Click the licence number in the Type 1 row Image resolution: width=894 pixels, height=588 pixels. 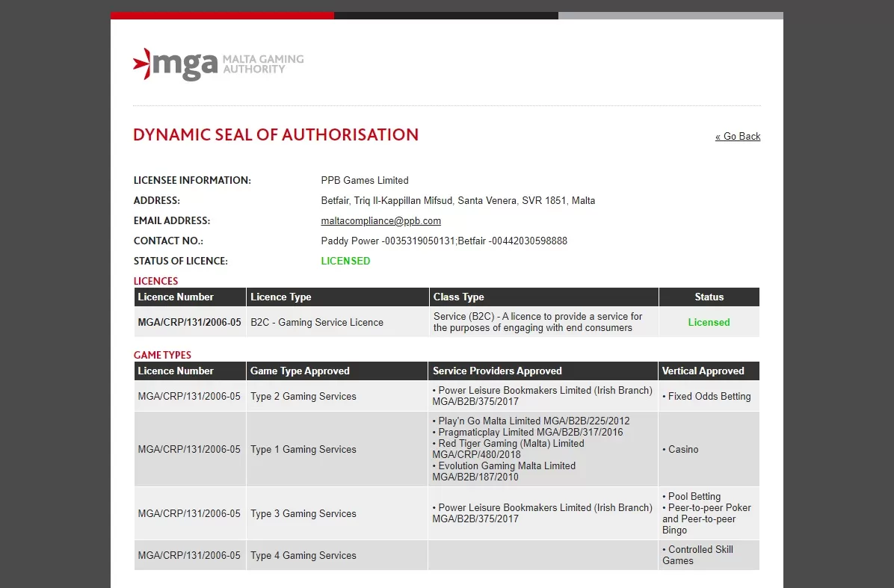[x=189, y=449]
